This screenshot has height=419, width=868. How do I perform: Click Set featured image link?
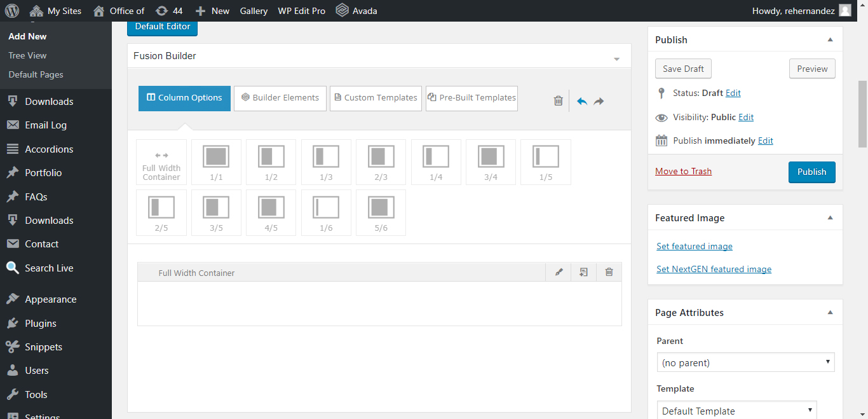[x=695, y=246]
